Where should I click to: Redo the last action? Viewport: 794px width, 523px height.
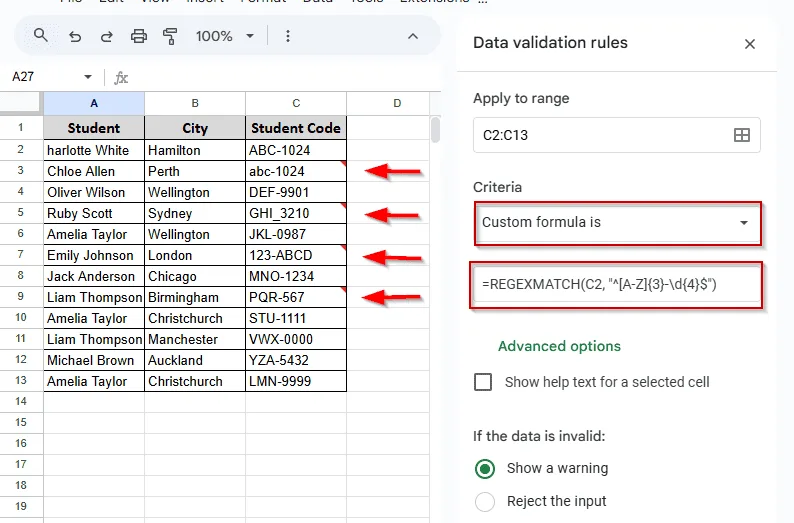[106, 36]
